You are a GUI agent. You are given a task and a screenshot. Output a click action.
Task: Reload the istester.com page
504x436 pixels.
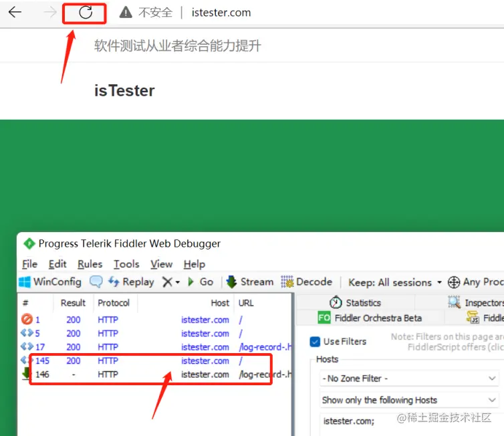[x=86, y=13]
